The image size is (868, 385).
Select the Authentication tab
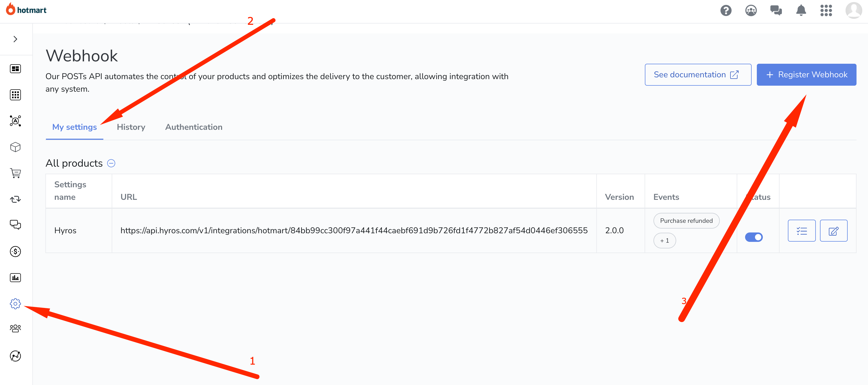coord(193,127)
